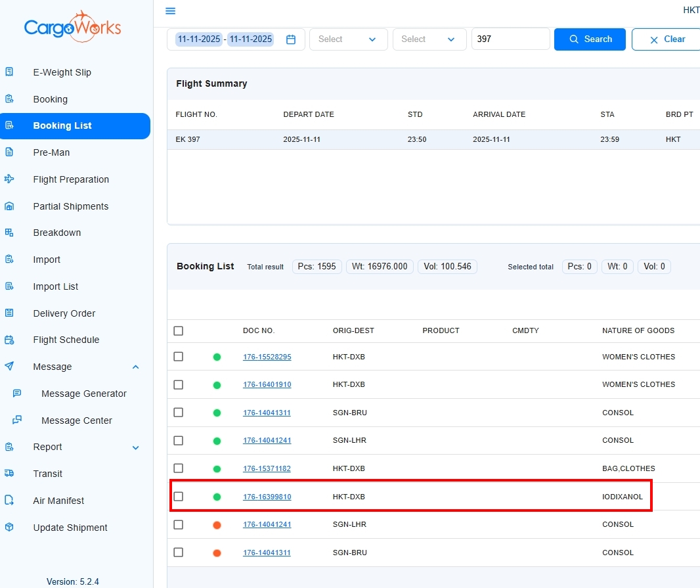Viewport: 700px width, 588px height.
Task: Click the Update Shipment box icon
Action: click(x=9, y=528)
